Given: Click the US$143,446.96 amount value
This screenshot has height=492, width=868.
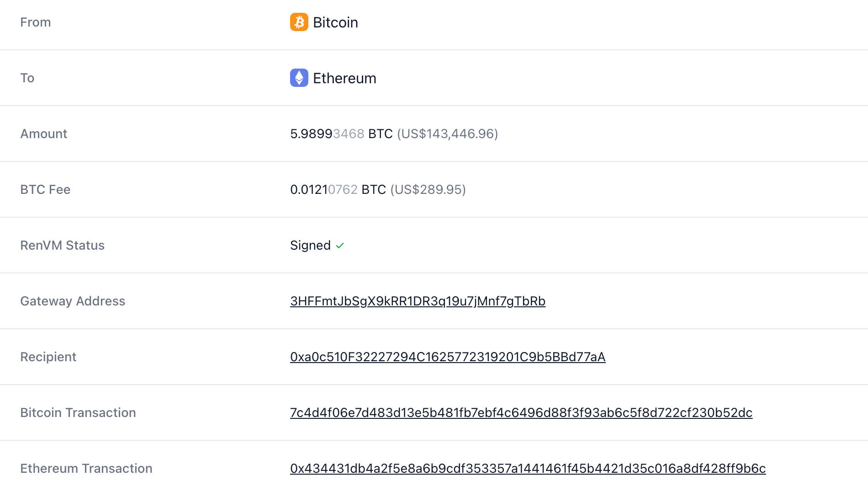Looking at the screenshot, I should [x=448, y=134].
